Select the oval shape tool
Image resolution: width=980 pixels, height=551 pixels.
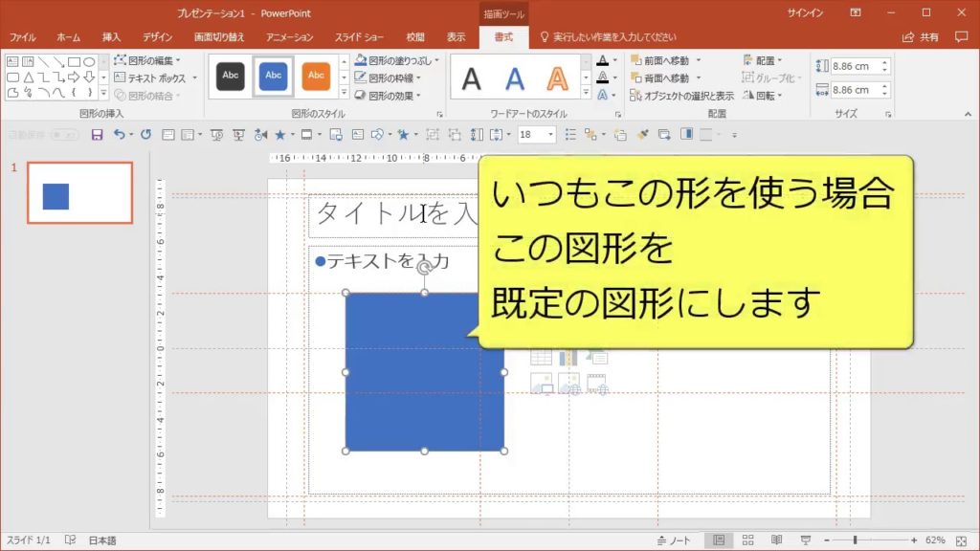[88, 61]
